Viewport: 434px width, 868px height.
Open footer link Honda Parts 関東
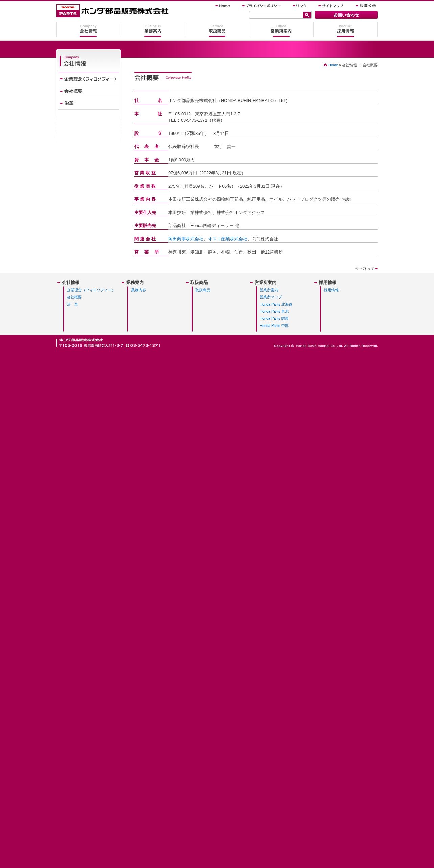coord(274,319)
